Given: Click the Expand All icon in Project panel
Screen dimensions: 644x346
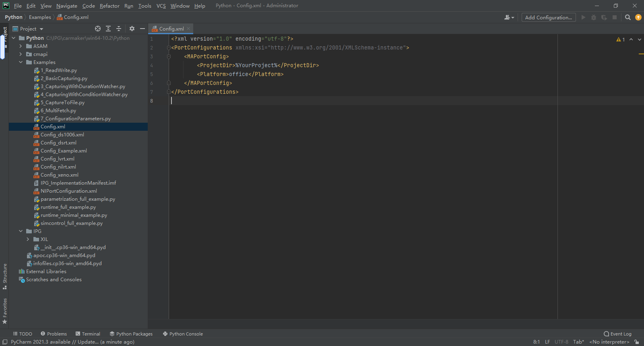Looking at the screenshot, I should point(108,29).
